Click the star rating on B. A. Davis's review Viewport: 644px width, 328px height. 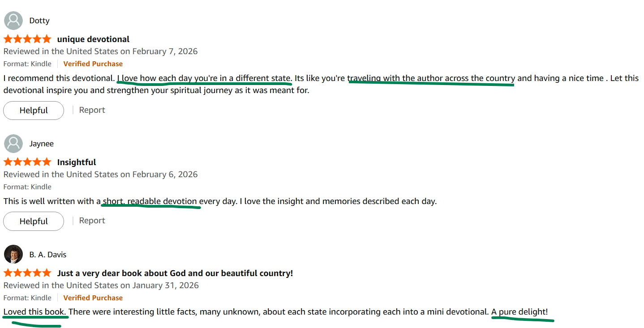coord(27,273)
